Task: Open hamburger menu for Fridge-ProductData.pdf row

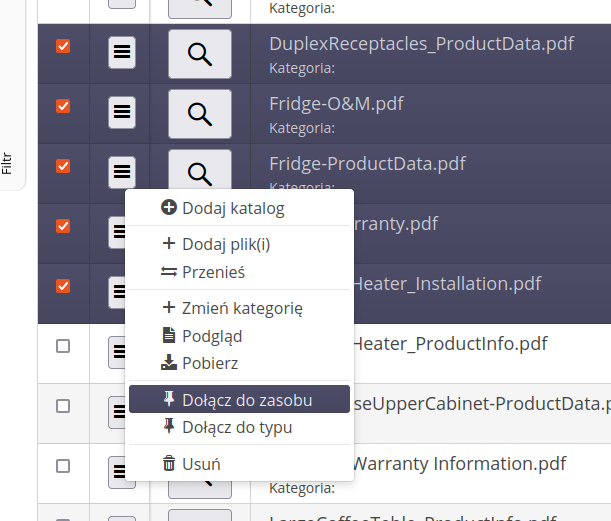Action: pyautogui.click(x=121, y=171)
